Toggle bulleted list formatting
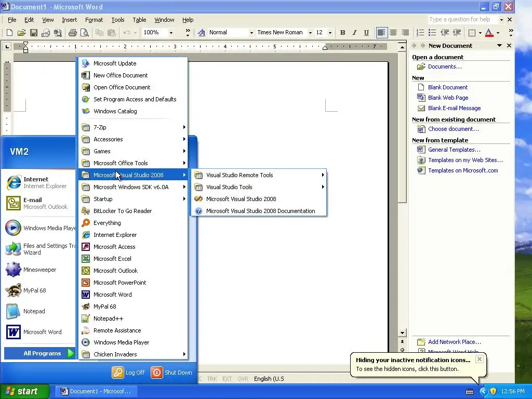This screenshot has width=532, height=399. tap(432, 33)
